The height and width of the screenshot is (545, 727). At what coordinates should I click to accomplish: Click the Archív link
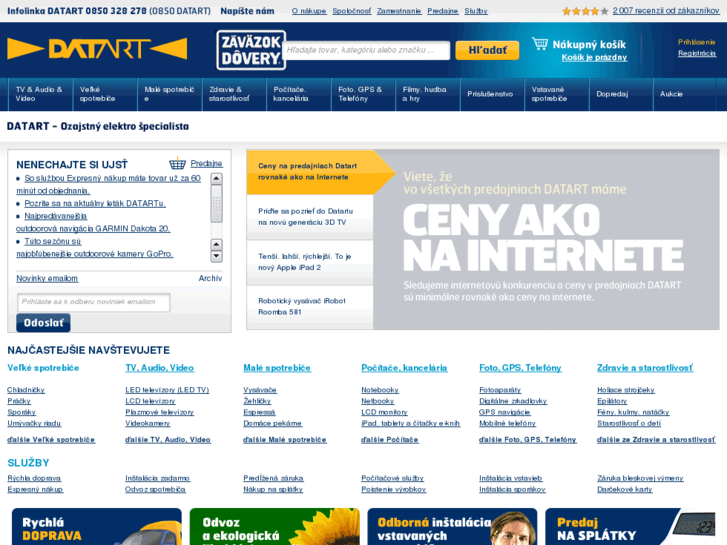pyautogui.click(x=210, y=278)
